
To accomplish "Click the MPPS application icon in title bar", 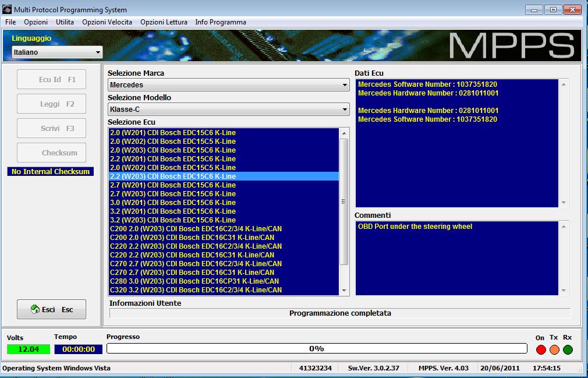I will (7, 9).
